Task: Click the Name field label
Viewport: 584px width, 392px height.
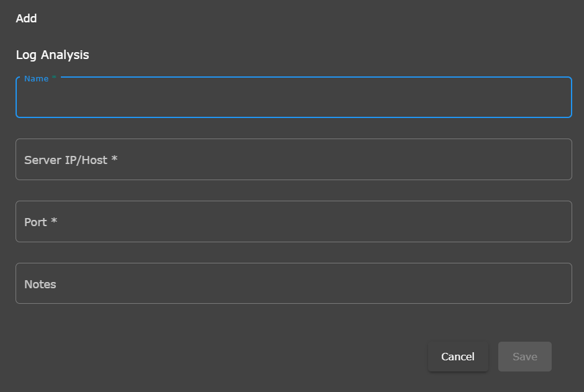Action: click(36, 78)
